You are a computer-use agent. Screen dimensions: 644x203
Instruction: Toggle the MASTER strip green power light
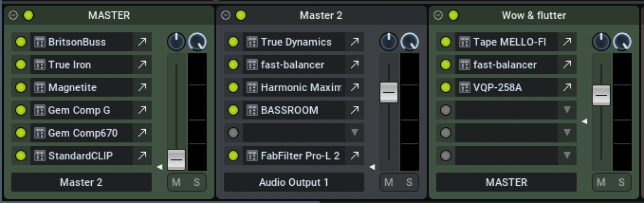pos(28,16)
